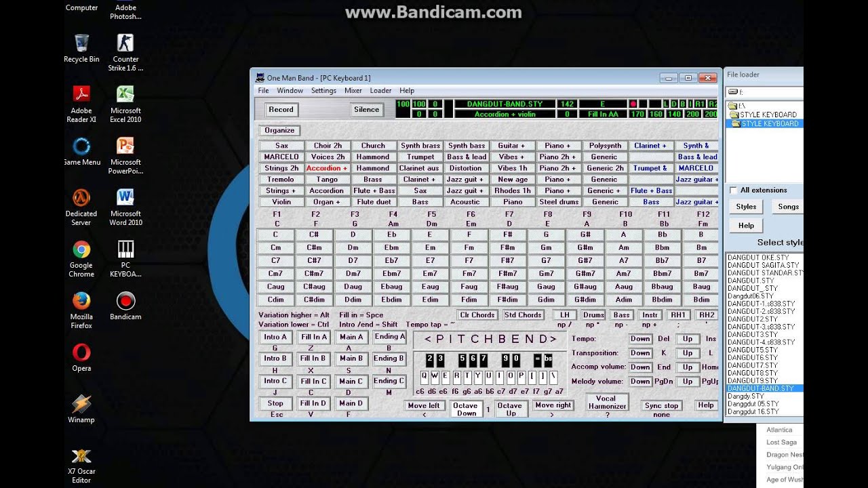Select the Polysynth instrument preset
Viewport: 868px width, 488px height.
click(x=605, y=146)
